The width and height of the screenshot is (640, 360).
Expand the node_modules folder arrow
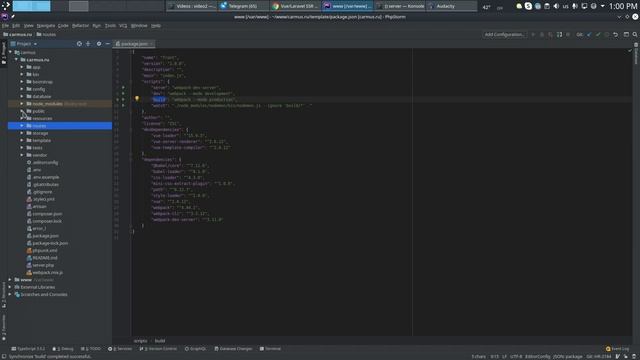coord(22,104)
